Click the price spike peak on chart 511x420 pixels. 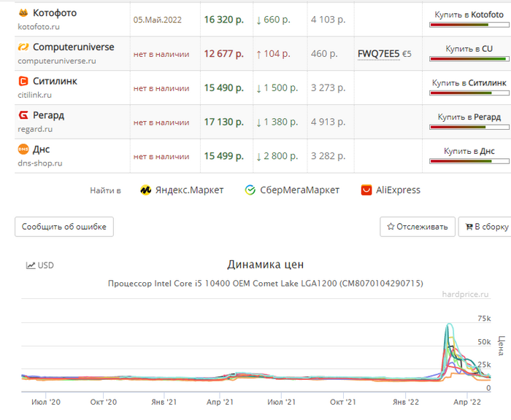click(450, 324)
